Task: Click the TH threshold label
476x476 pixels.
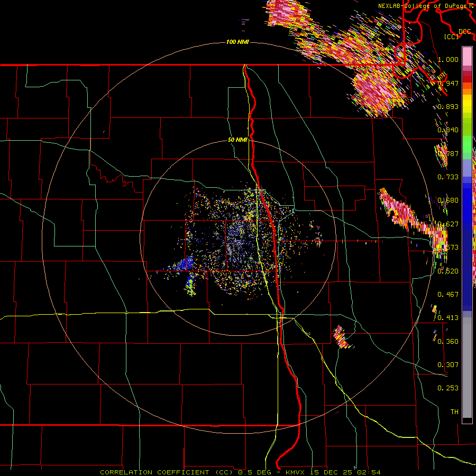Action: pyautogui.click(x=454, y=412)
